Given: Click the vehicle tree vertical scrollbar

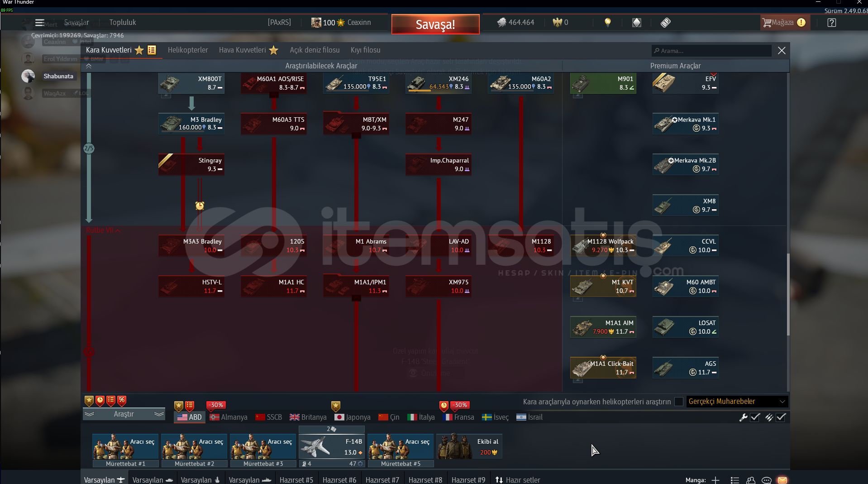Looking at the screenshot, I should [788, 294].
